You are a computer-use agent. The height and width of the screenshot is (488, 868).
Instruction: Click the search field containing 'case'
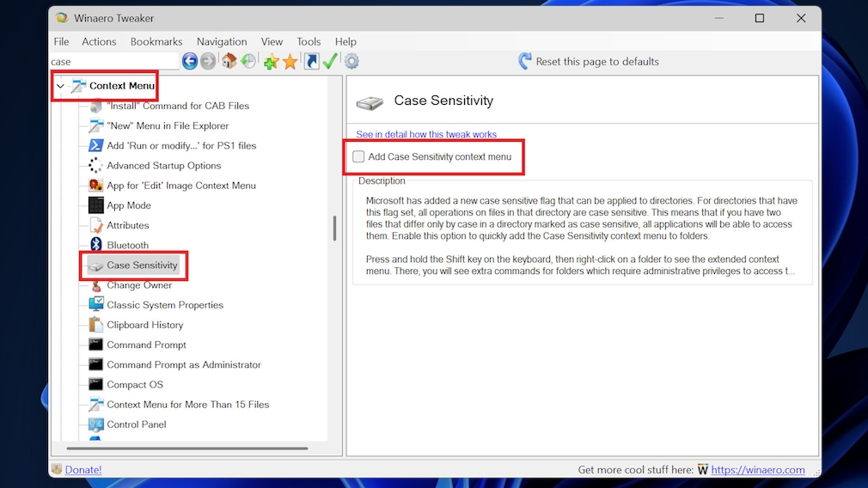112,62
